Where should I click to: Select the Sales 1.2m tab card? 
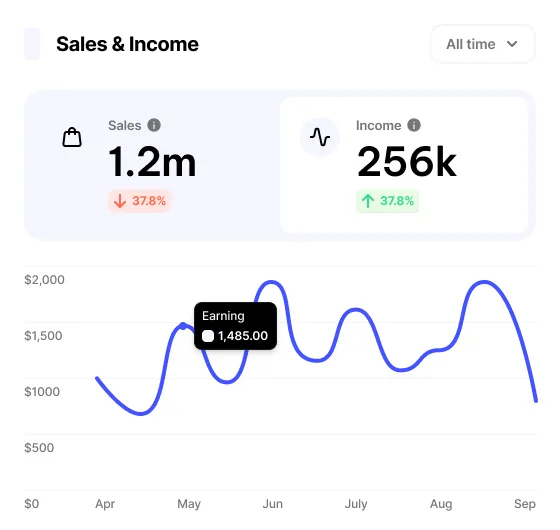(x=153, y=165)
